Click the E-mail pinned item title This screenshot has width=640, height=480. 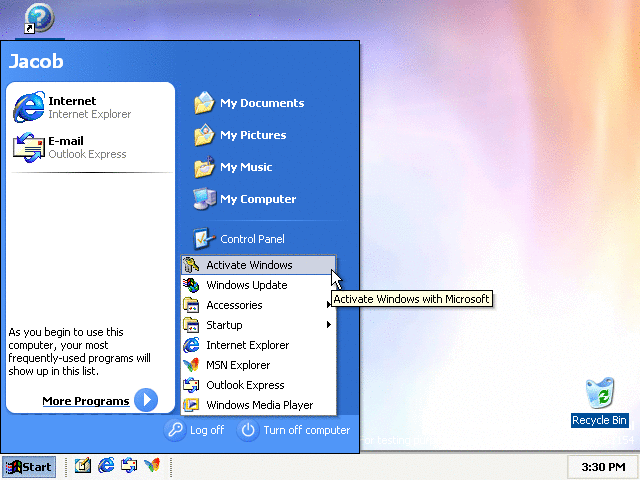66,141
